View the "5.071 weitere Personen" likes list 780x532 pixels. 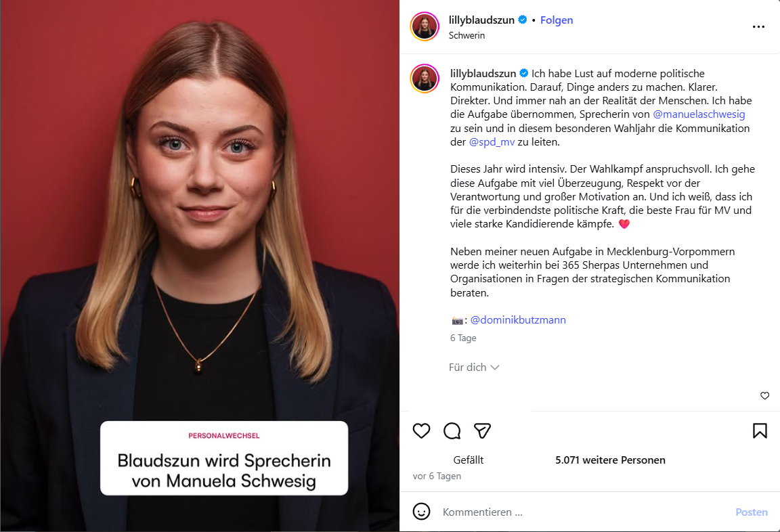[610, 460]
